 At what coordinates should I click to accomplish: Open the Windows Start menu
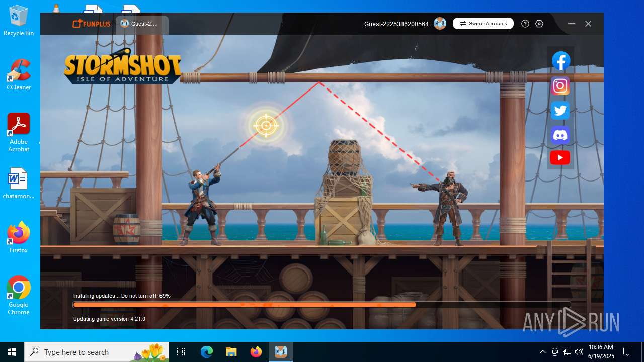coord(12,352)
